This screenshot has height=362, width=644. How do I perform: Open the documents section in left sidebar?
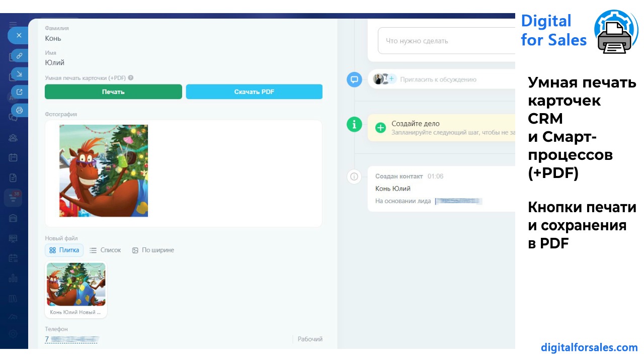(13, 177)
